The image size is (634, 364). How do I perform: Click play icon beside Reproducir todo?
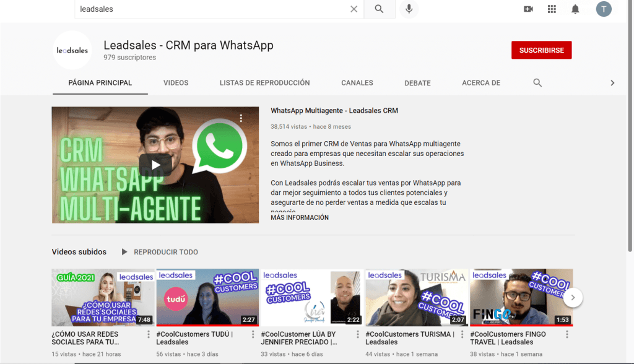pyautogui.click(x=124, y=252)
